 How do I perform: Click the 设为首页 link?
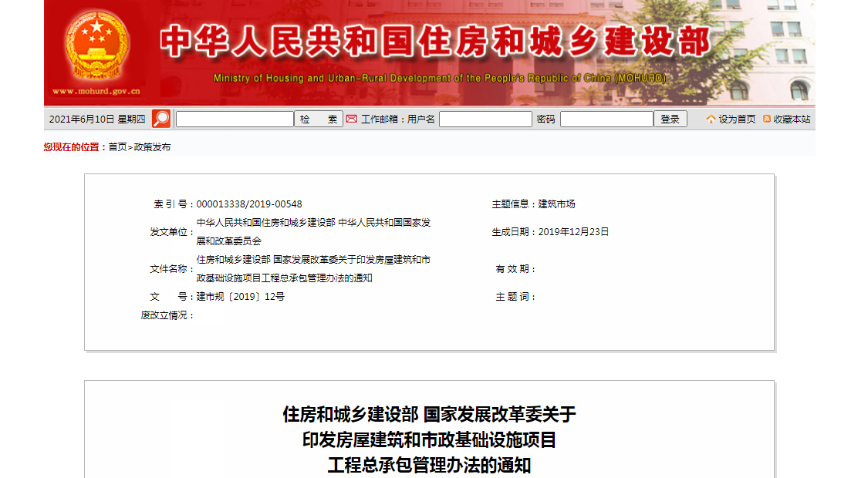tap(737, 119)
